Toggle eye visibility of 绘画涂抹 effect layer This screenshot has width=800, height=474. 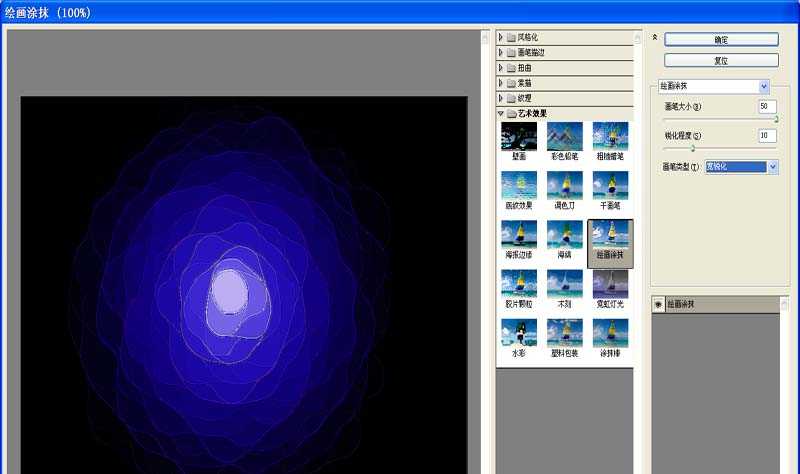pyautogui.click(x=658, y=303)
